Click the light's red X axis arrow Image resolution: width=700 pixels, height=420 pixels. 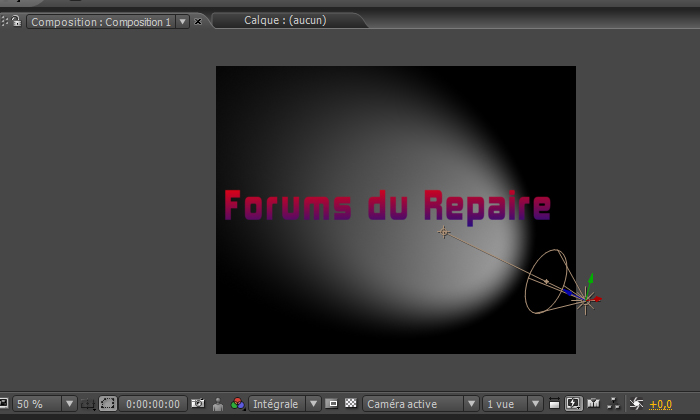(x=597, y=299)
